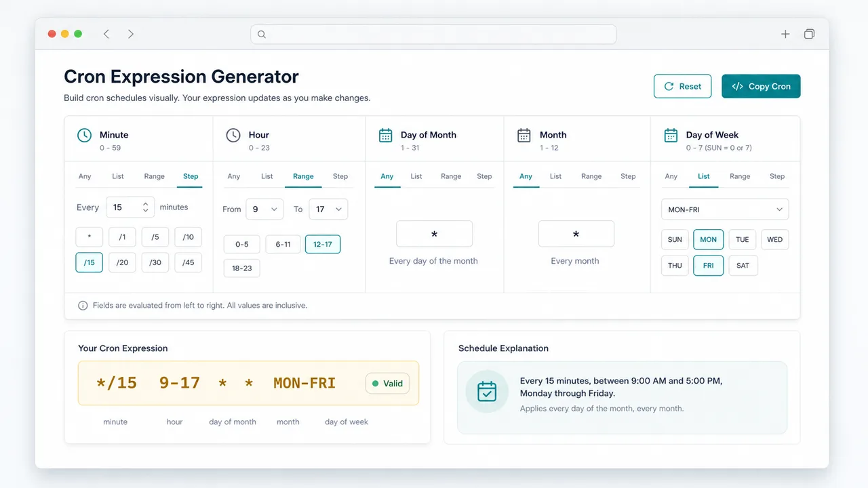
Task: Open the tab overview icon
Action: click(809, 34)
